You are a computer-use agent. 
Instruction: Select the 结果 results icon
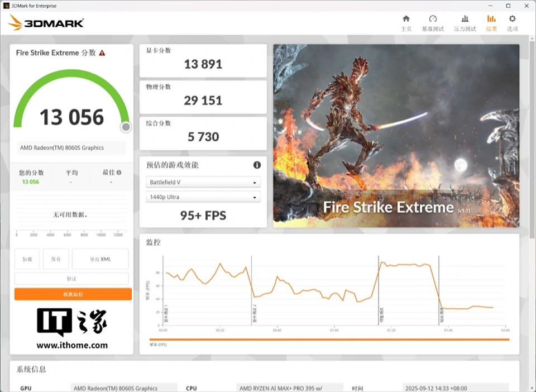pyautogui.click(x=491, y=22)
